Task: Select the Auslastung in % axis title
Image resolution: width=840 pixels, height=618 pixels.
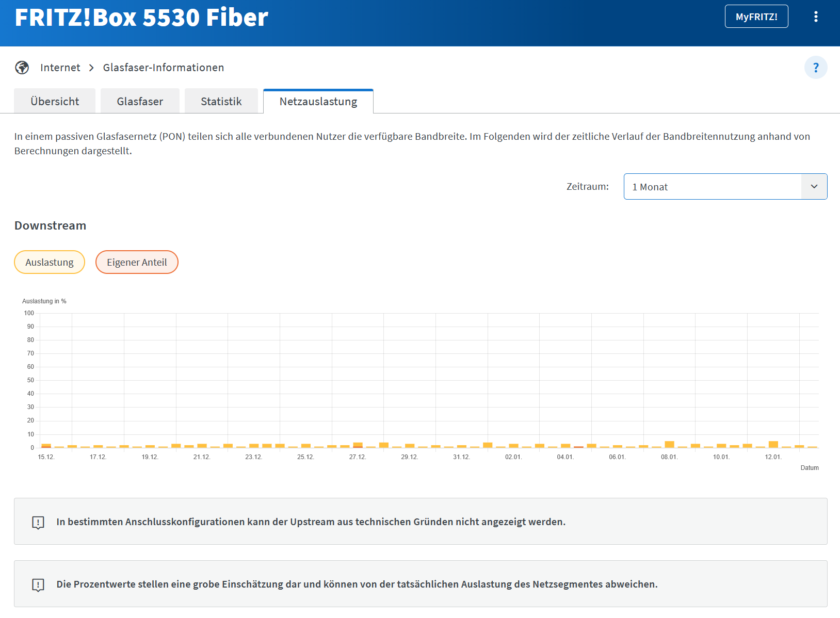Action: click(44, 301)
